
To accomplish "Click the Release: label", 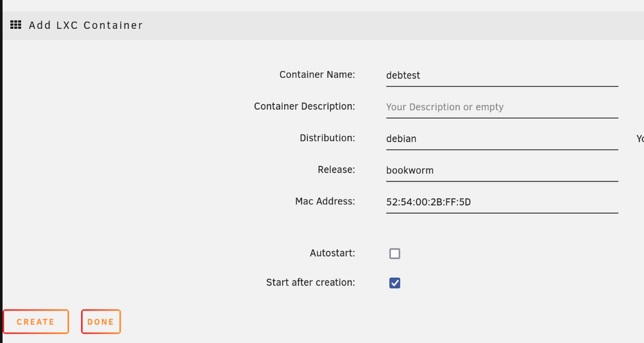I will click(x=336, y=169).
